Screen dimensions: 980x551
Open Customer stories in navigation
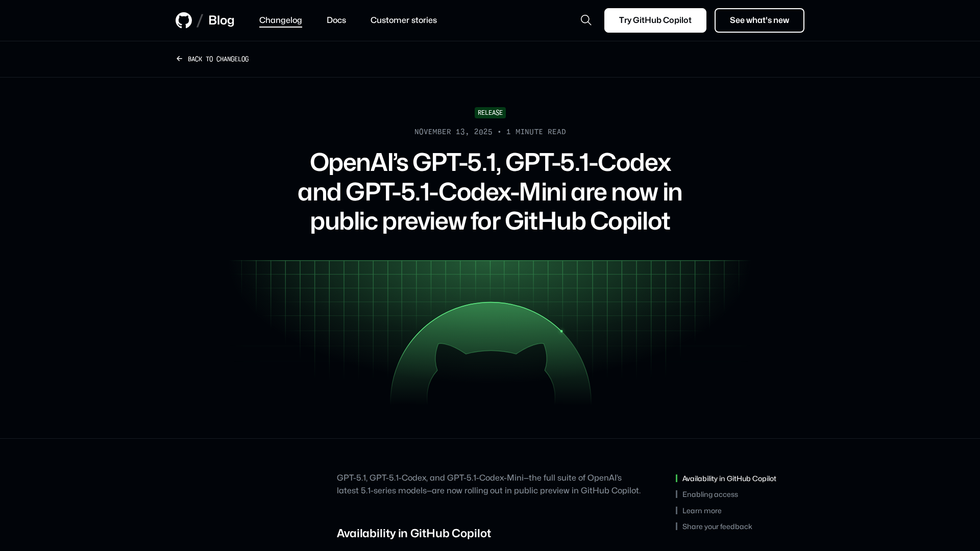(403, 20)
